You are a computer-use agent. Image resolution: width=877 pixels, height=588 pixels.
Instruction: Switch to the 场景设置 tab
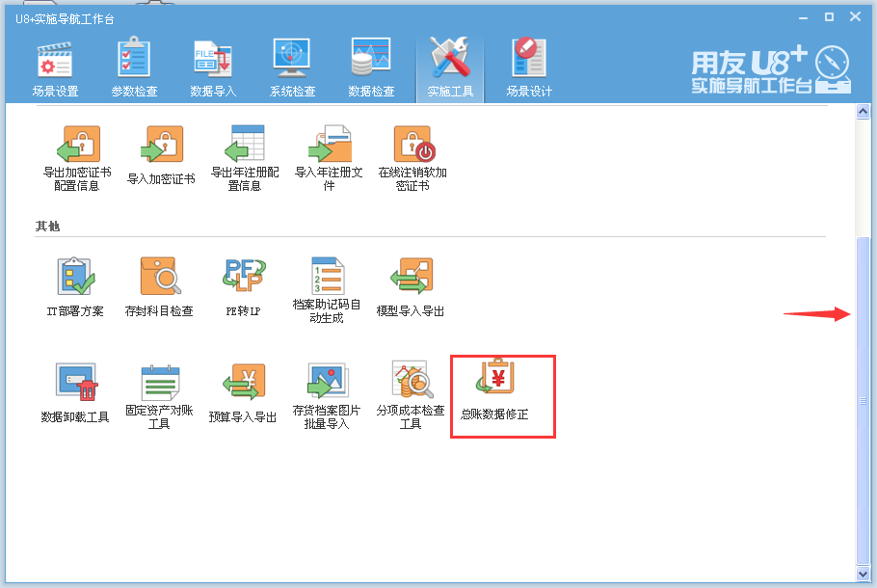(55, 65)
